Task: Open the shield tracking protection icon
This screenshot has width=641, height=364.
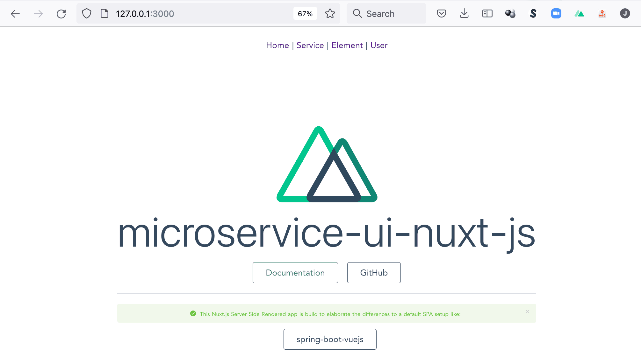Action: [x=87, y=14]
